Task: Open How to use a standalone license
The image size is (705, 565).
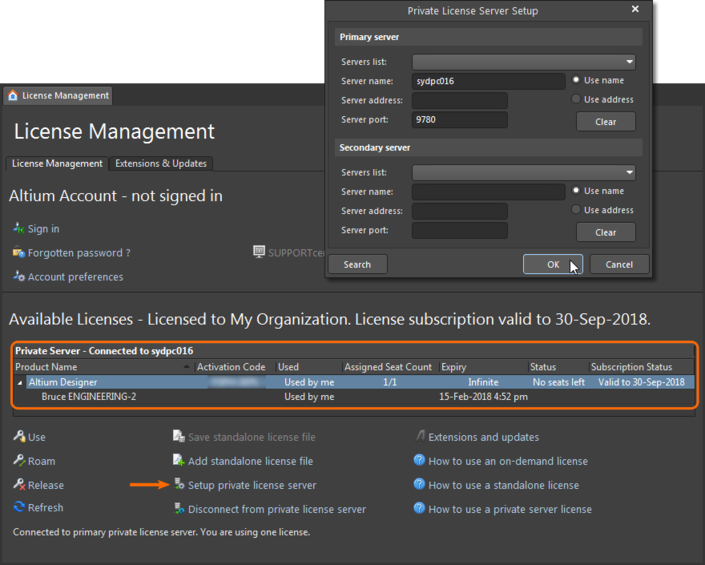Action: pos(503,485)
